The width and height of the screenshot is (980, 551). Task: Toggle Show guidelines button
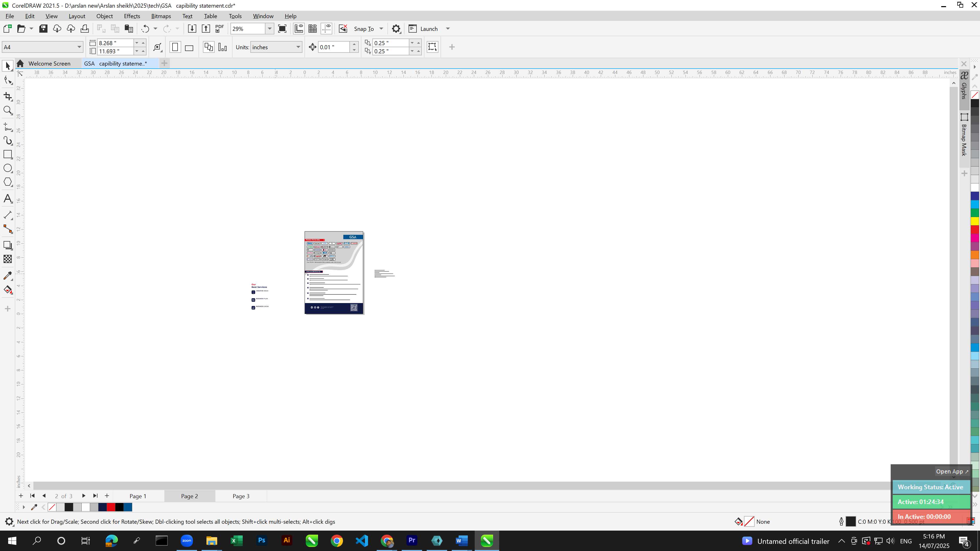pyautogui.click(x=326, y=29)
